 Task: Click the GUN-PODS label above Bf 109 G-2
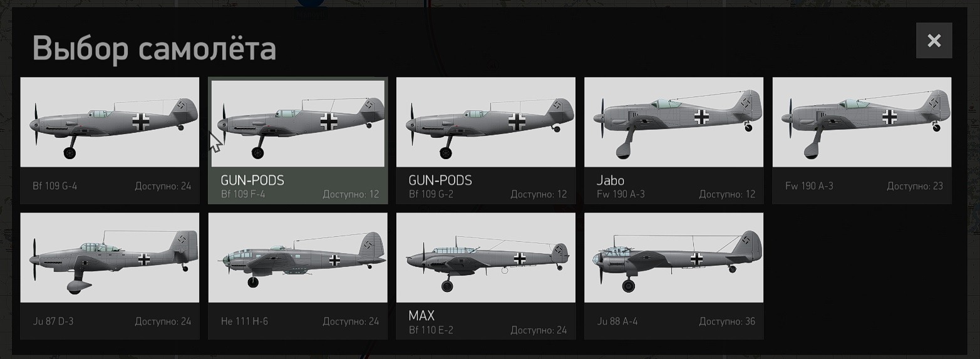click(x=440, y=180)
